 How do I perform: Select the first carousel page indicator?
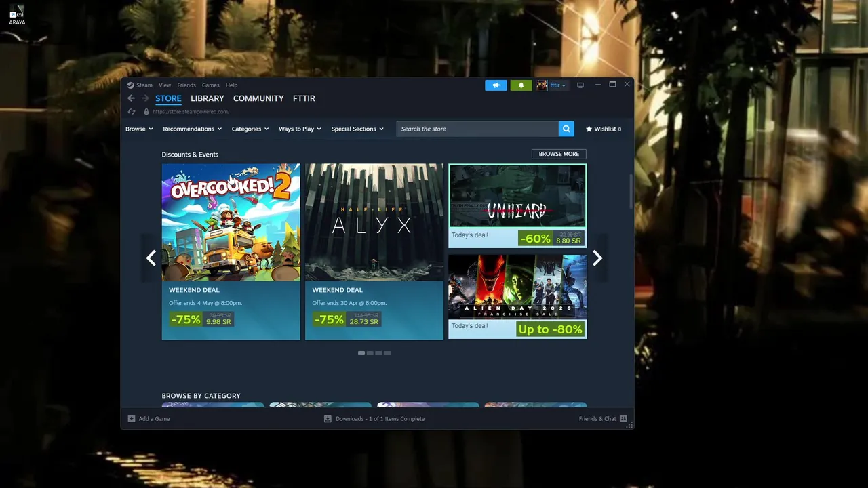(x=361, y=353)
